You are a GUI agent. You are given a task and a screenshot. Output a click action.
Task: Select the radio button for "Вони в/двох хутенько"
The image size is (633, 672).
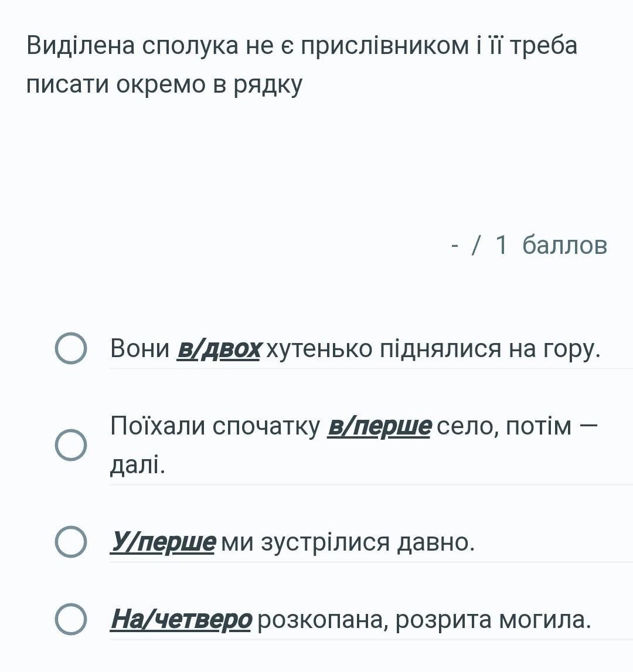point(71,348)
